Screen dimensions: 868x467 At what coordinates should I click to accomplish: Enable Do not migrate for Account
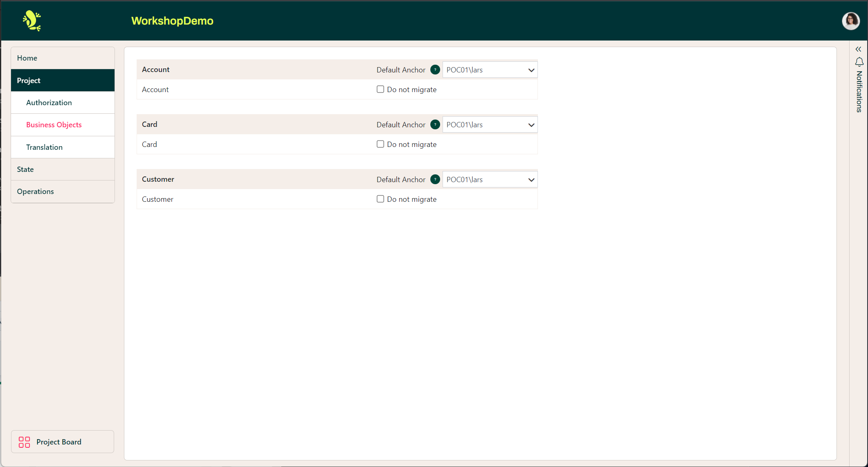[x=380, y=89]
